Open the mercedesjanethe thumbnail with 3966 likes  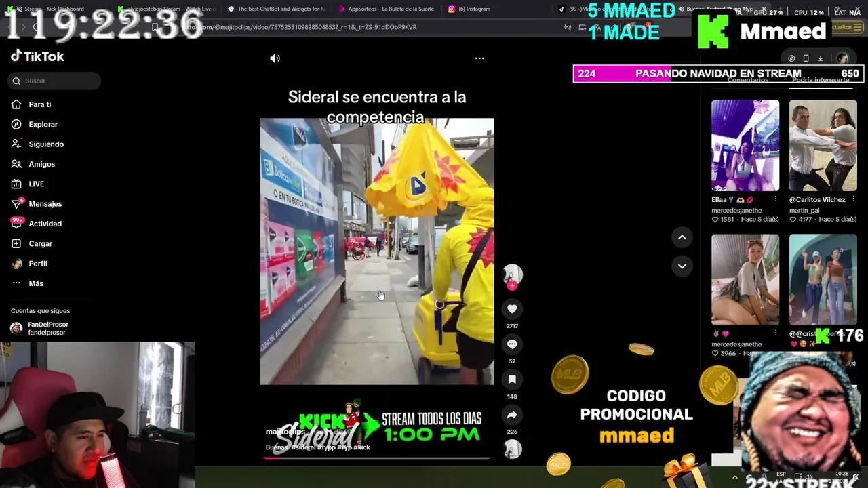click(x=745, y=280)
